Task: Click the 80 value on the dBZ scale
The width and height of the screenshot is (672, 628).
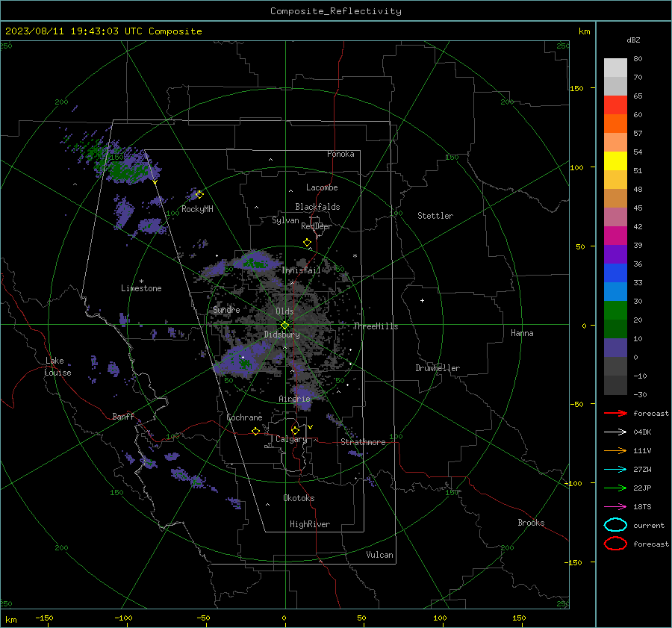Action: point(638,59)
